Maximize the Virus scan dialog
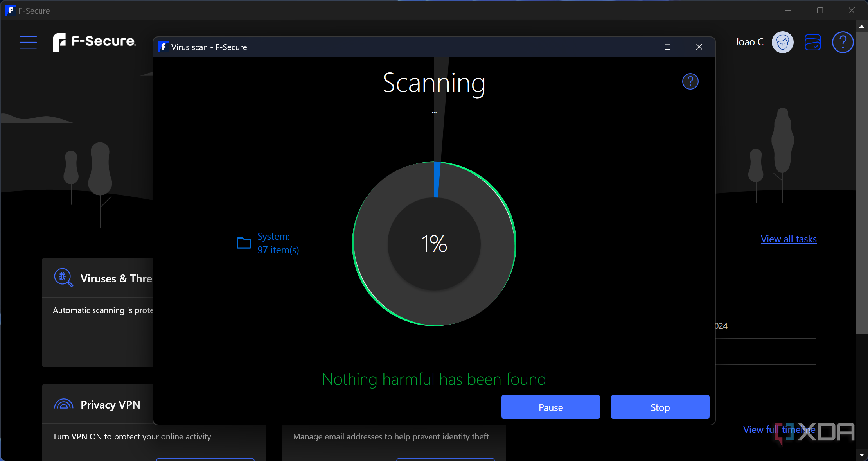868x461 pixels. pos(667,47)
